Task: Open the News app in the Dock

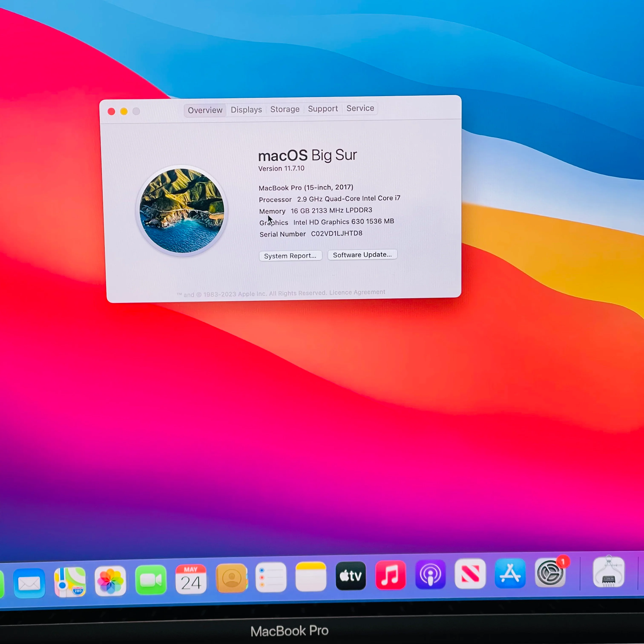Action: [470, 574]
